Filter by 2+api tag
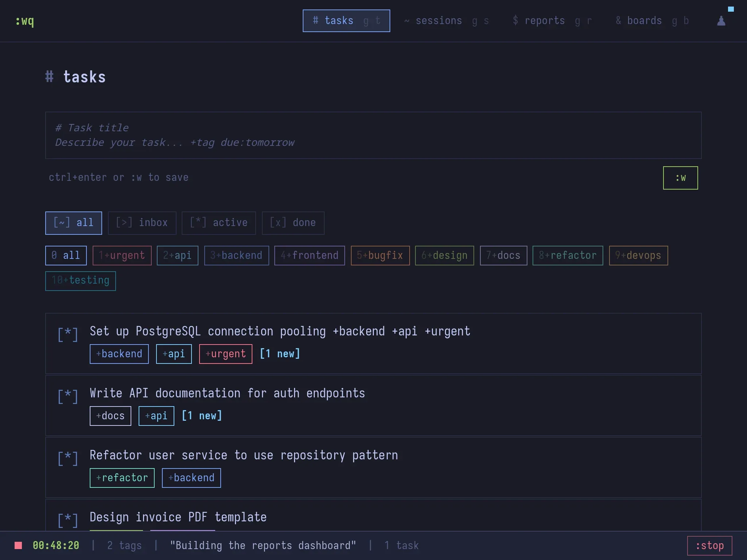The image size is (747, 560). pos(177,255)
